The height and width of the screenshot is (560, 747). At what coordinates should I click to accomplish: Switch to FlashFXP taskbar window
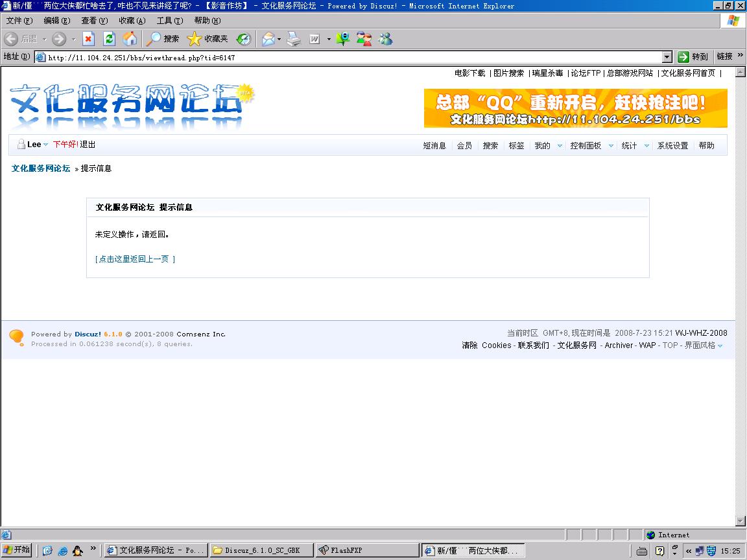coord(367,550)
